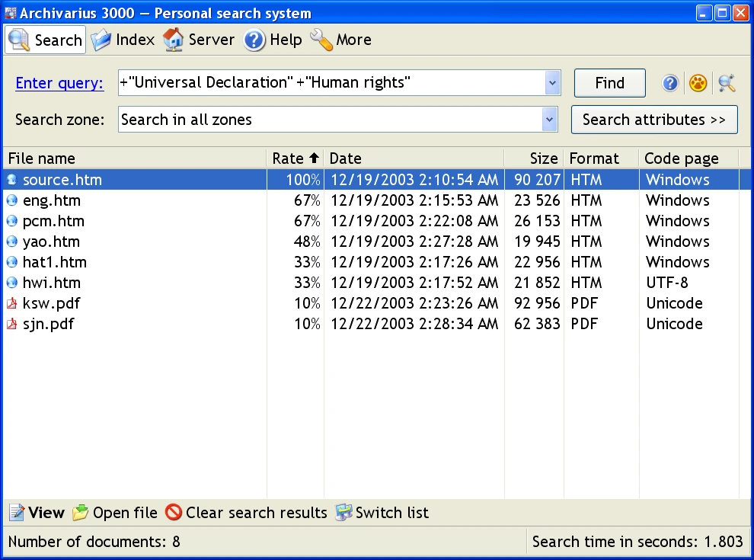
Task: Open the query history dropdown
Action: pyautogui.click(x=551, y=82)
